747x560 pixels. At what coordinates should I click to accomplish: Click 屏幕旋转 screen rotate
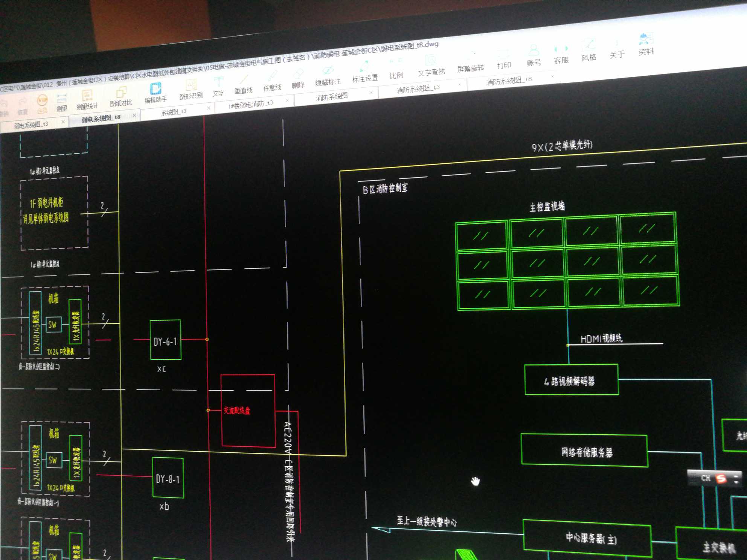(x=470, y=62)
